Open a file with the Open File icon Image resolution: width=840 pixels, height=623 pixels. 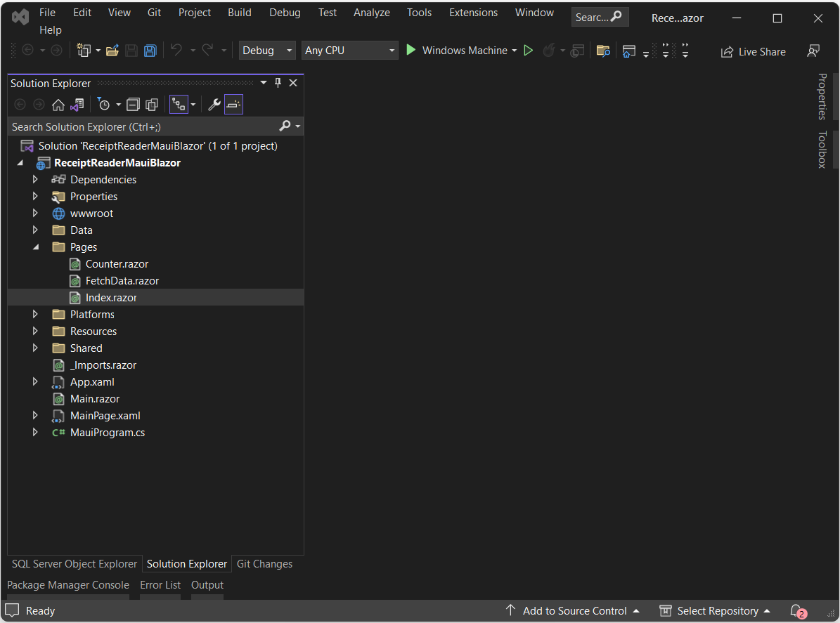112,51
